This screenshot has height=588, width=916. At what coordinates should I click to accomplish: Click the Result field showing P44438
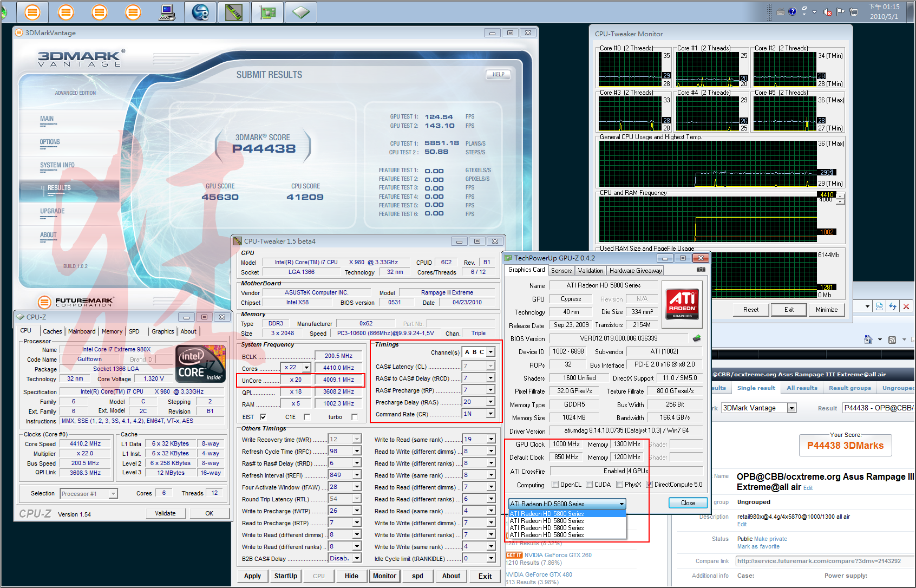(x=879, y=408)
